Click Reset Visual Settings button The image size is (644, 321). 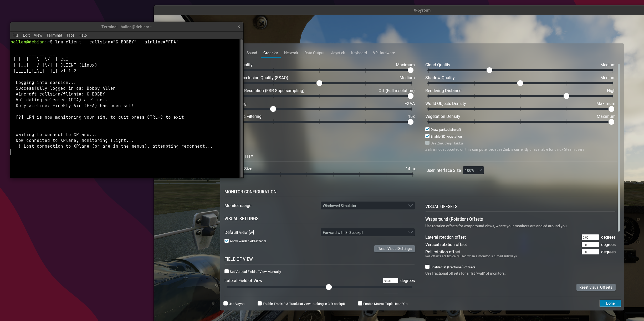pyautogui.click(x=393, y=248)
